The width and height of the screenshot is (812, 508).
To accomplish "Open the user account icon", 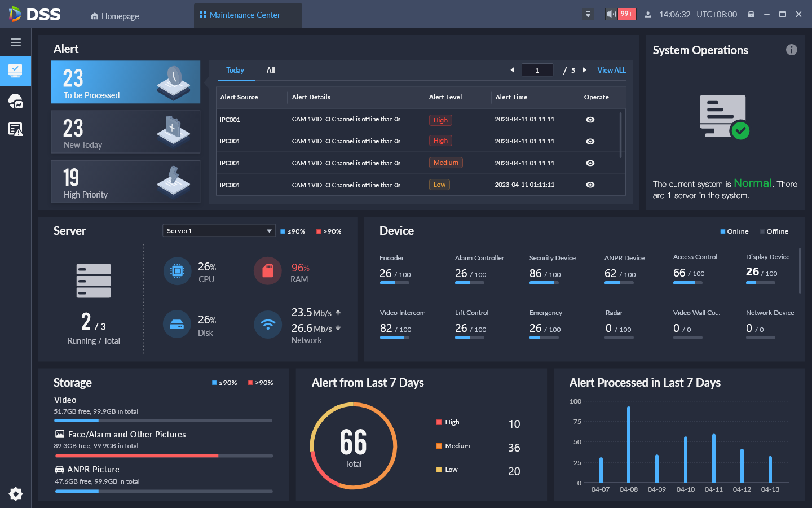I will [648, 15].
